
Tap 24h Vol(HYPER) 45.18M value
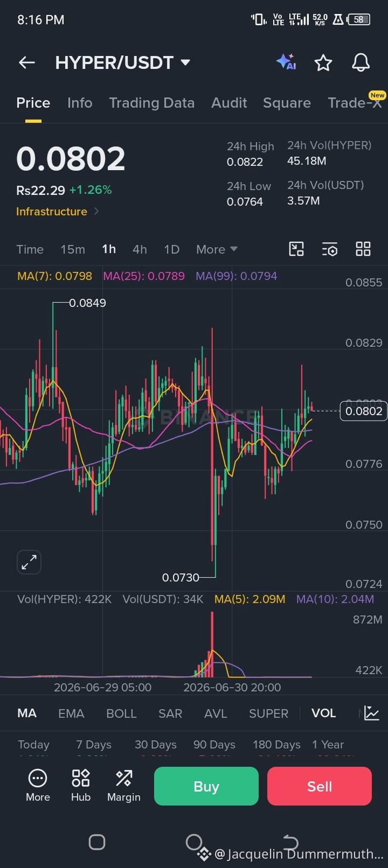click(307, 160)
